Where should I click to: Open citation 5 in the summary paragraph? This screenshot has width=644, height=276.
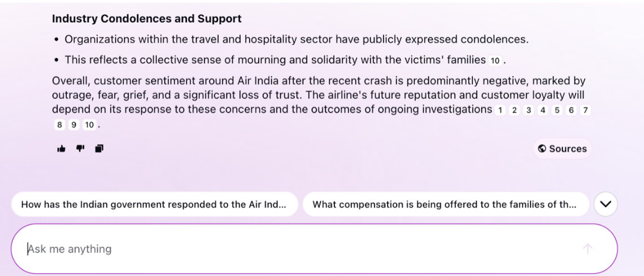[557, 110]
